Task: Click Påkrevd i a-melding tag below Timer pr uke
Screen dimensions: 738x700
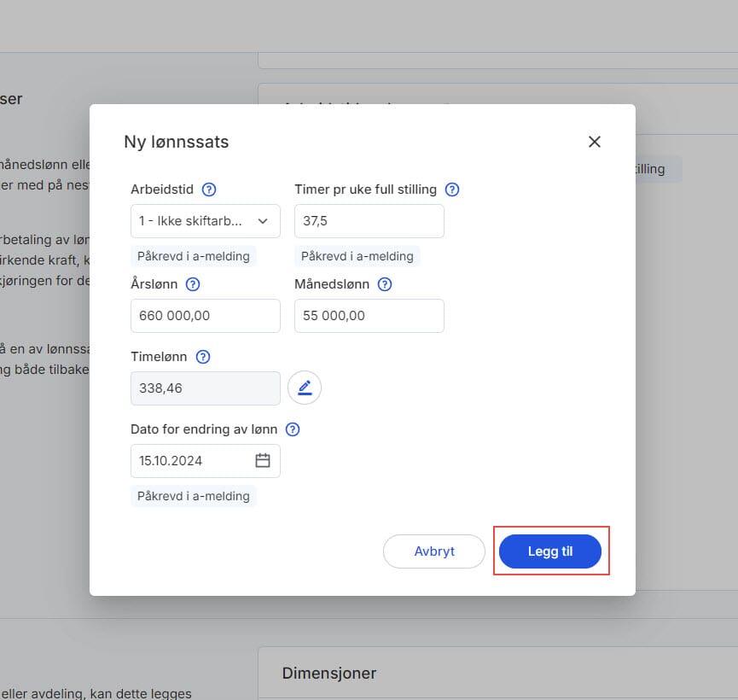Action: [x=357, y=256]
